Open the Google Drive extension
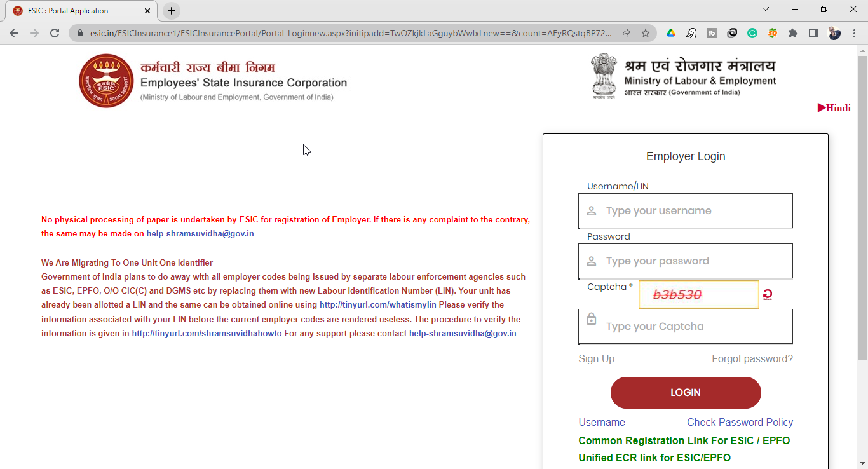This screenshot has height=469, width=868. [x=671, y=33]
